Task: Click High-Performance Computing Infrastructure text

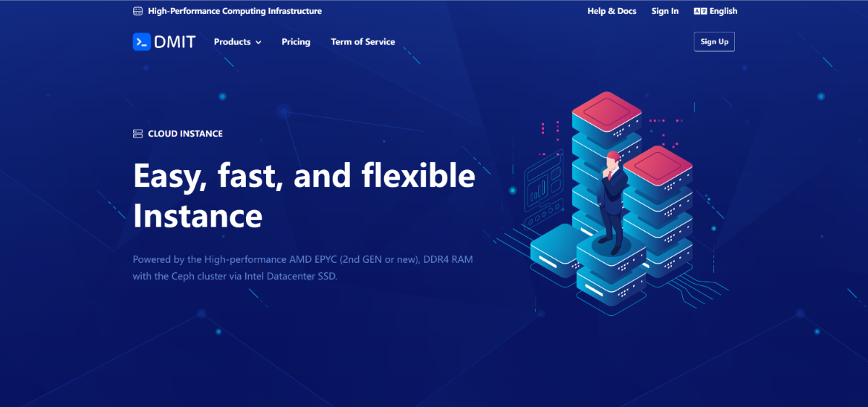Action: (x=235, y=11)
